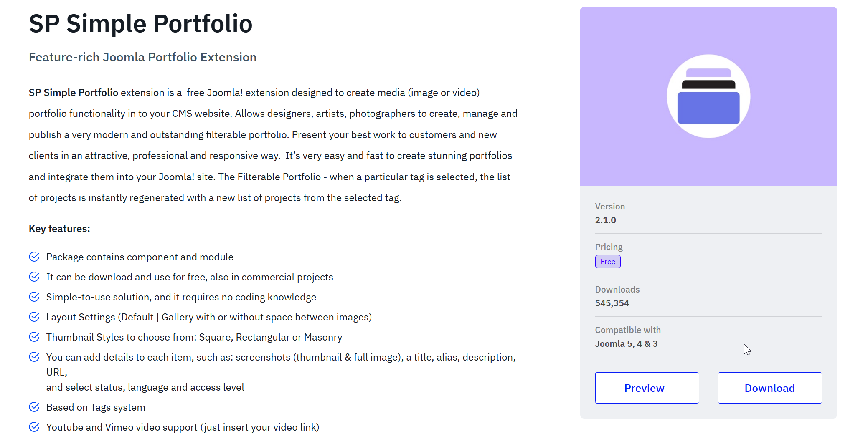Click checkmark icon beside add details feature
The width and height of the screenshot is (868, 439).
click(x=34, y=357)
